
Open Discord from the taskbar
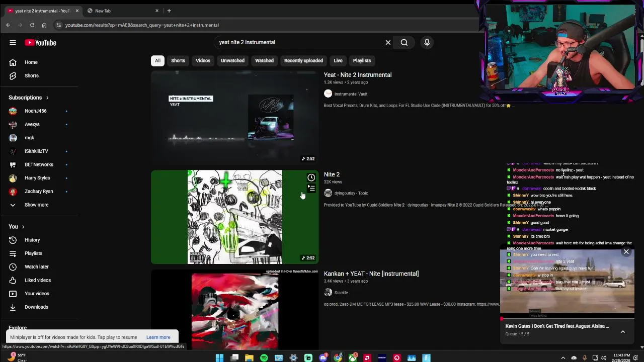point(323,358)
